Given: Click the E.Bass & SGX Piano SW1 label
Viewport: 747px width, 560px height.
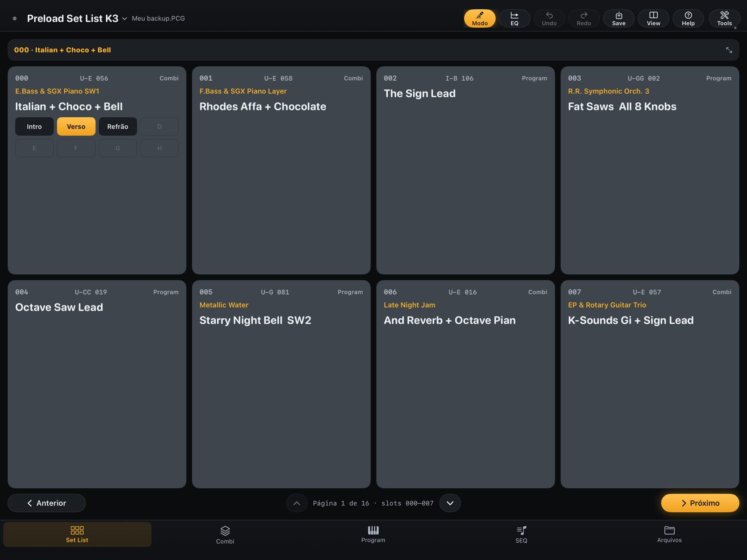Looking at the screenshot, I should tap(57, 91).
